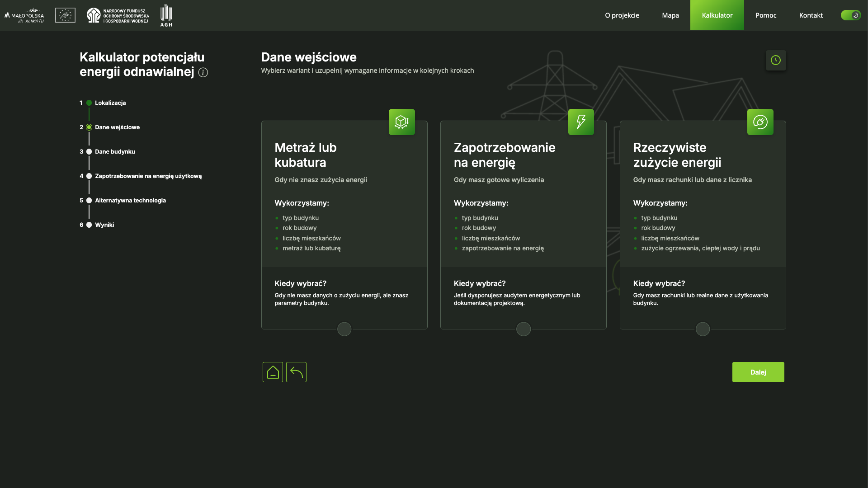The image size is (868, 488).
Task: Click Kiedy wybrać? heading in Metraż card
Action: point(300,283)
